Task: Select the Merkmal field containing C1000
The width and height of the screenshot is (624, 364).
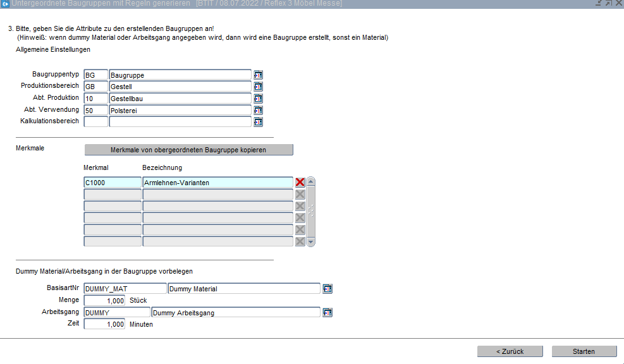Action: coord(112,183)
